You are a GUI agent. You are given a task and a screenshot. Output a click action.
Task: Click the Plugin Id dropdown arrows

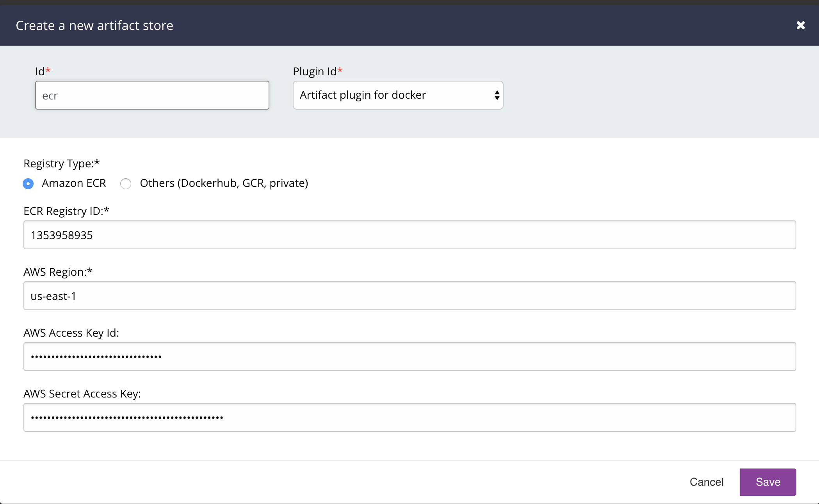[497, 95]
